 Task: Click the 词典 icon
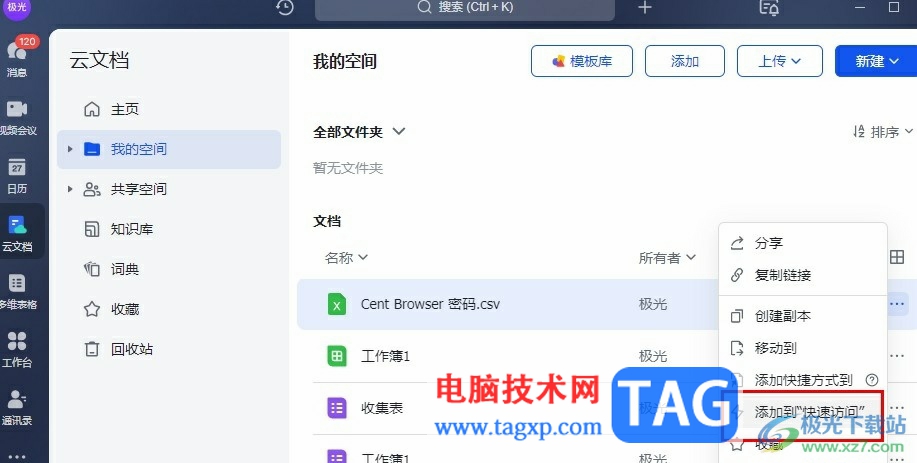tap(92, 269)
